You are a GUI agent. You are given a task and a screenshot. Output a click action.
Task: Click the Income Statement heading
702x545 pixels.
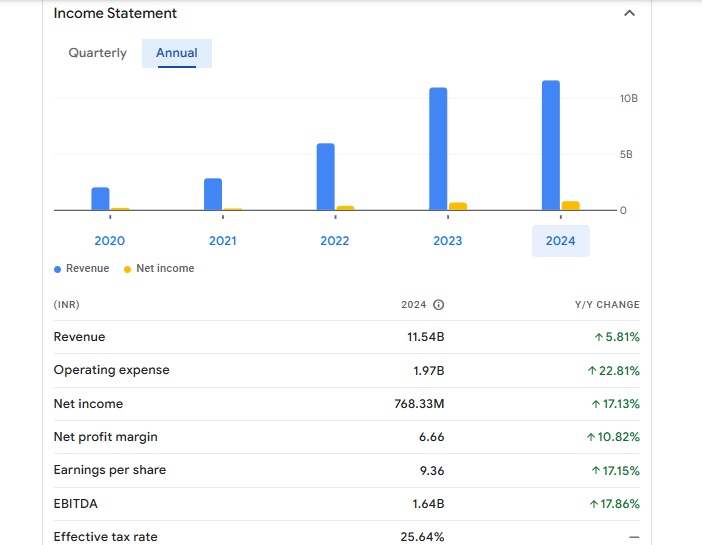[115, 13]
